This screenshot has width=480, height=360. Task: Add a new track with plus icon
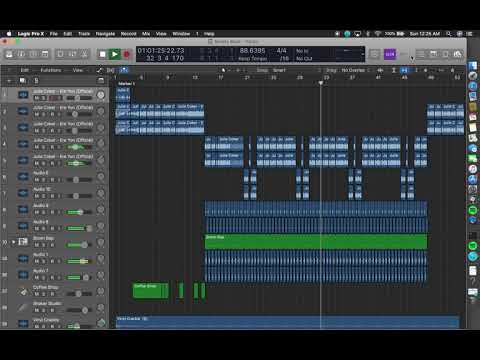click(x=9, y=81)
